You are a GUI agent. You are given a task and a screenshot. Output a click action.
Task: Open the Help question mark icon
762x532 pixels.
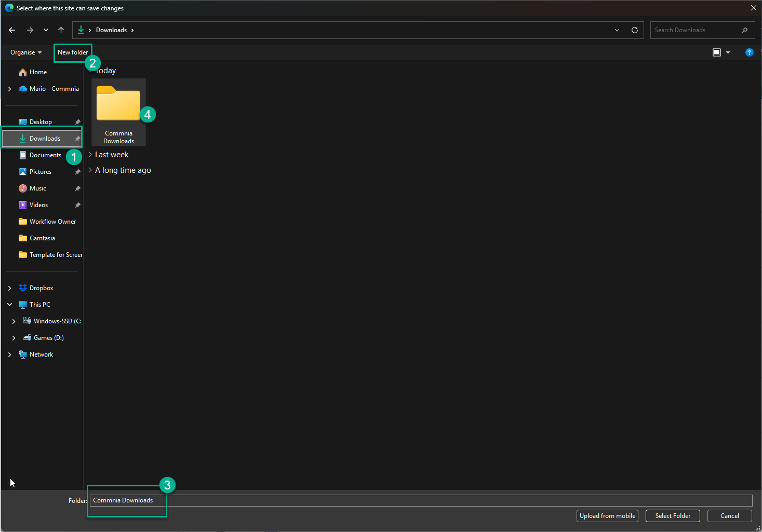(749, 52)
